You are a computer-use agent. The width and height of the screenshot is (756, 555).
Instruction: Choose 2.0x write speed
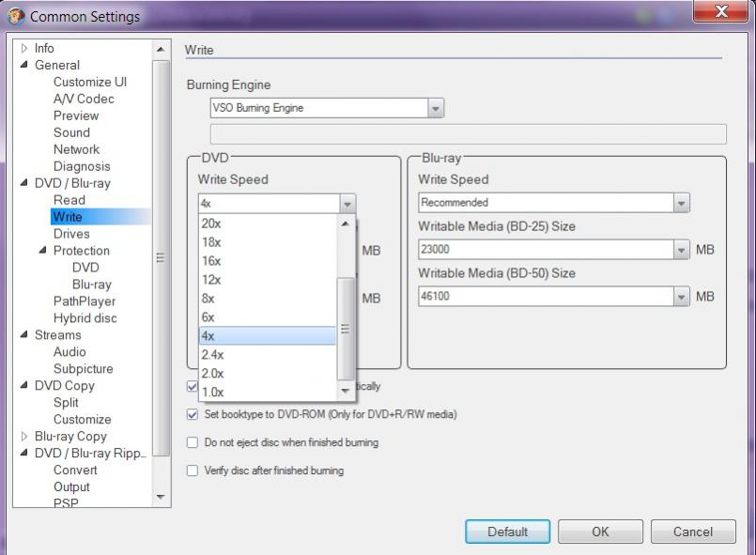tap(267, 374)
